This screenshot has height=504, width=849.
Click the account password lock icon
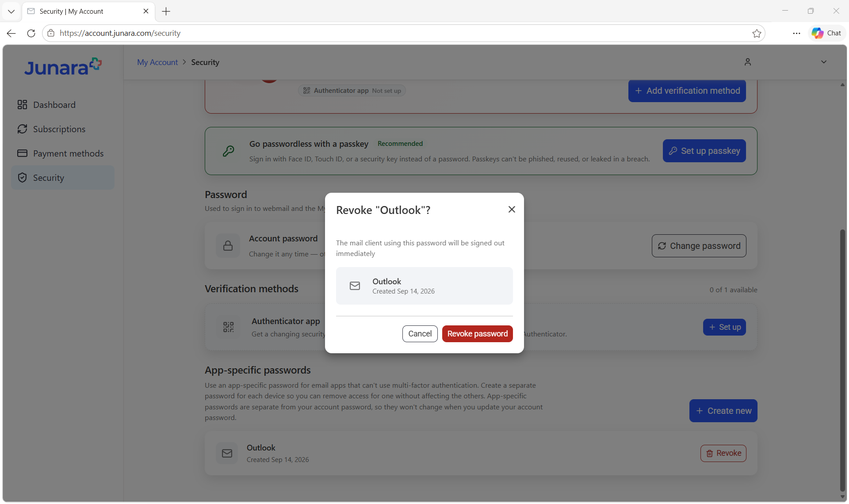point(228,246)
